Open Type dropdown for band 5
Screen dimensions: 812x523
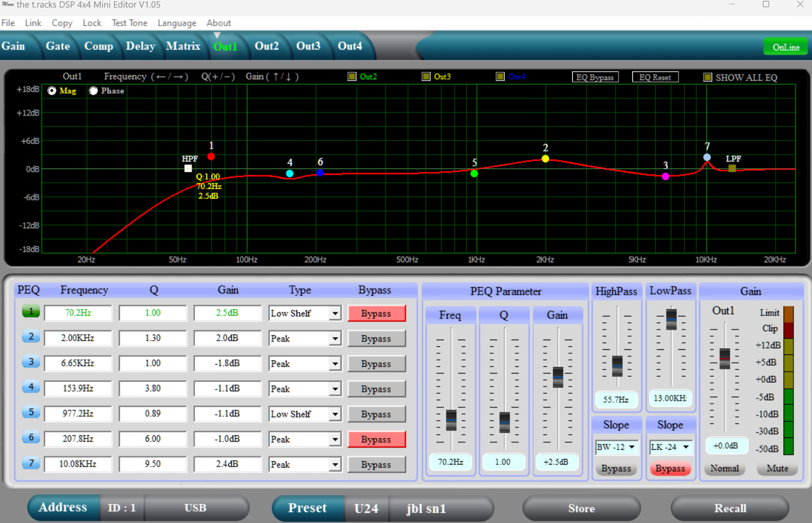(x=335, y=414)
